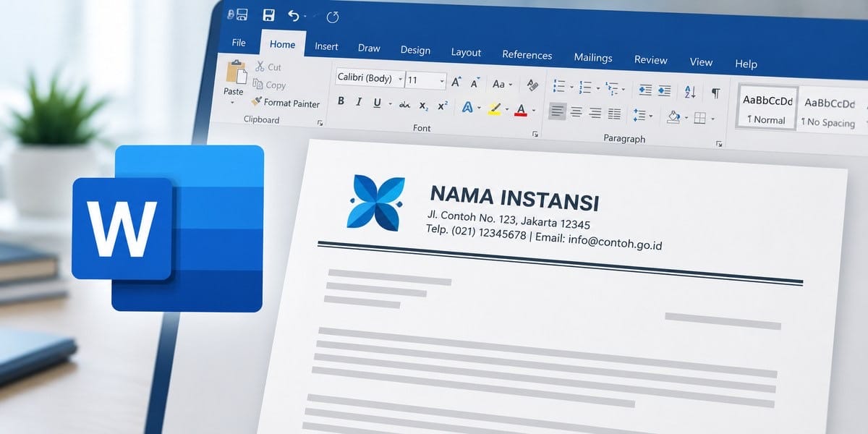Cut the selection with the scissors icon
868x434 pixels.
260,66
